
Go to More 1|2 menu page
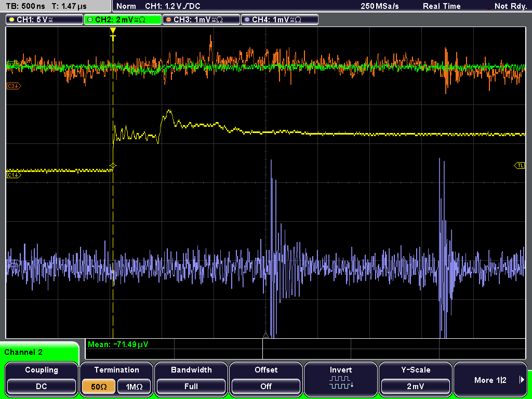pos(490,379)
